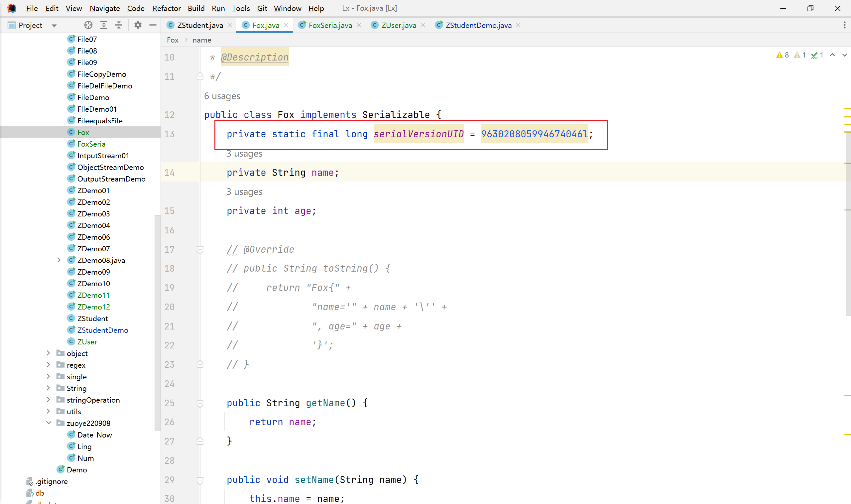Switch to the FoxSeria.java tab
The width and height of the screenshot is (851, 504).
point(330,25)
